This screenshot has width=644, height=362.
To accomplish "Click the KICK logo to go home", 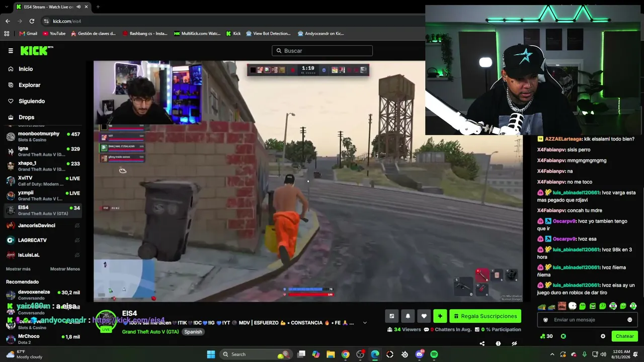I will pos(37,51).
